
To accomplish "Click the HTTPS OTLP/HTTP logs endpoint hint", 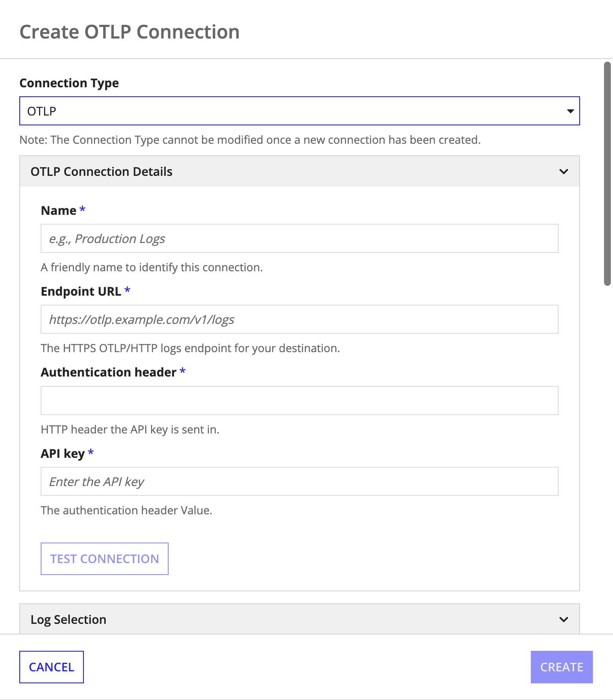I will [190, 348].
